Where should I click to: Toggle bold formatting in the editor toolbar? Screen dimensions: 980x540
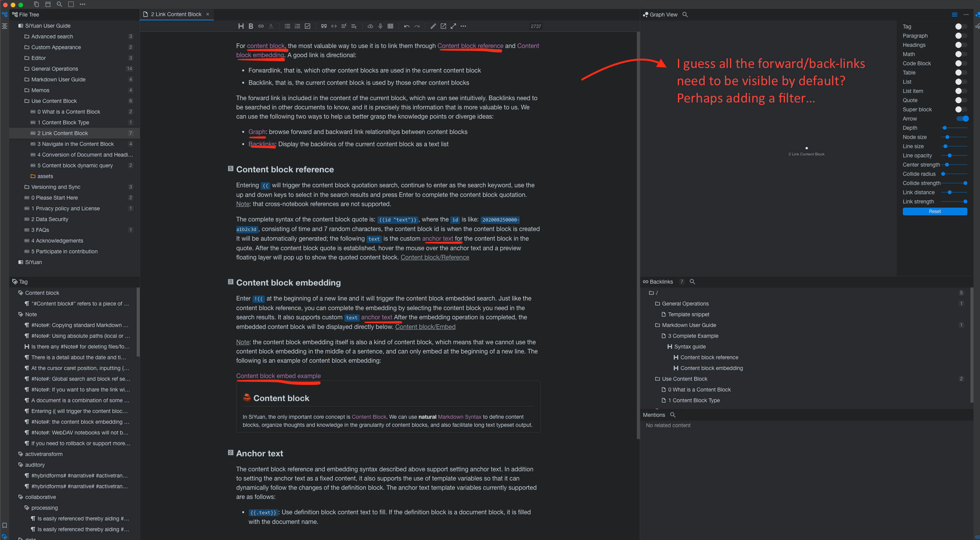click(251, 26)
